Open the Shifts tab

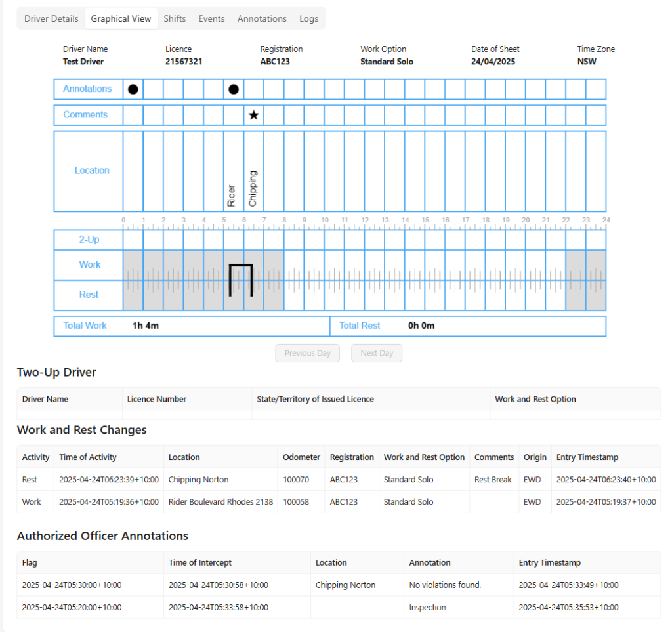(x=175, y=18)
